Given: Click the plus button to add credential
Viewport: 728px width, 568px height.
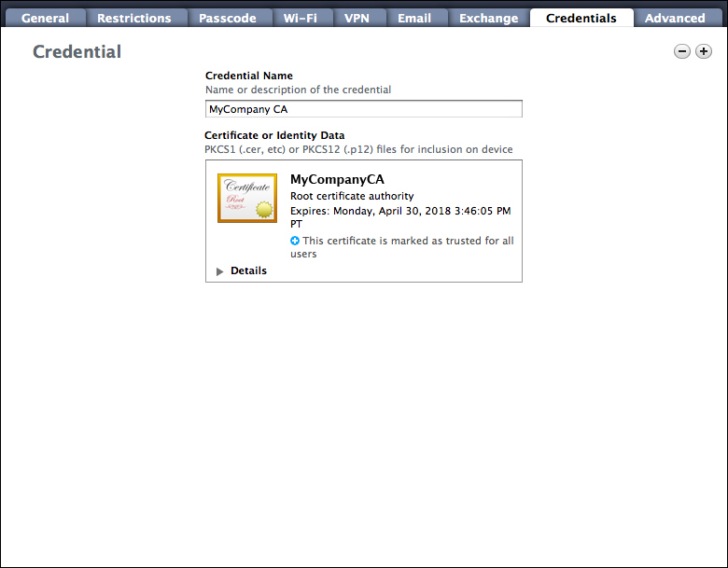Looking at the screenshot, I should click(704, 52).
